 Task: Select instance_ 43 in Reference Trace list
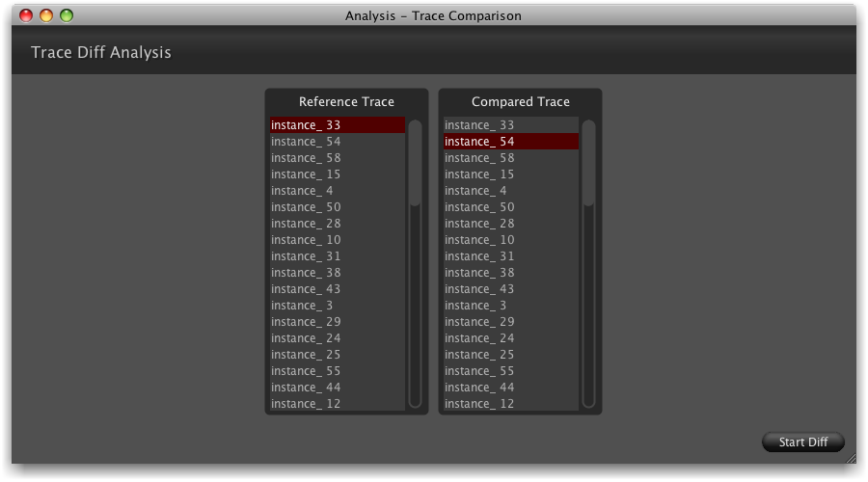pyautogui.click(x=337, y=289)
